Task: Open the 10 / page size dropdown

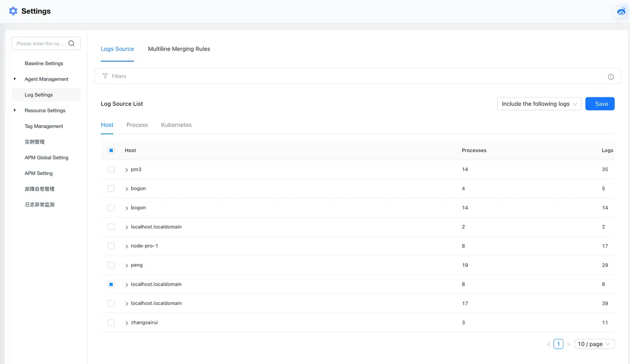Action: tap(594, 344)
